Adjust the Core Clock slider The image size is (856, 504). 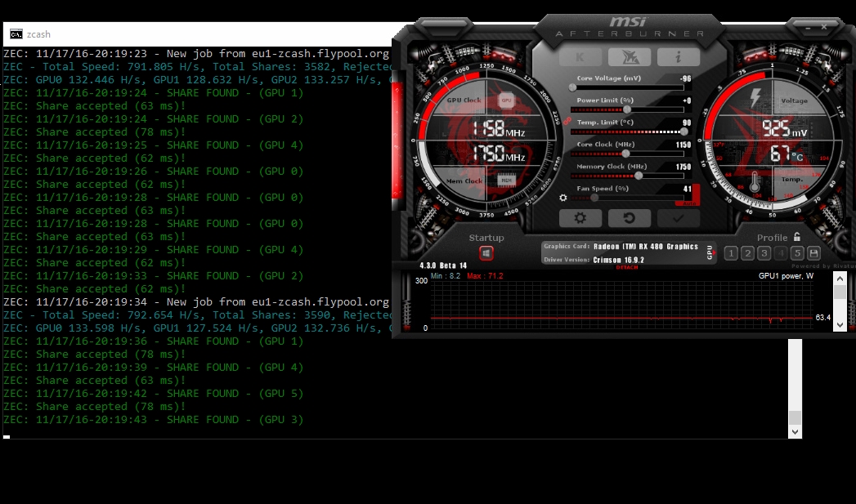(627, 154)
